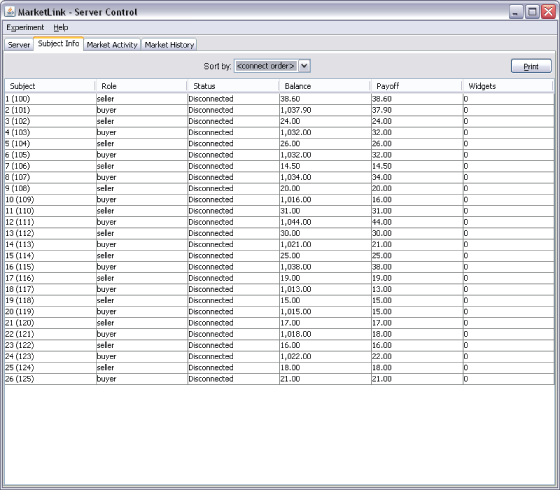Open the Sort by dropdown arrow
Viewport: 560px width, 490px height.
point(304,66)
